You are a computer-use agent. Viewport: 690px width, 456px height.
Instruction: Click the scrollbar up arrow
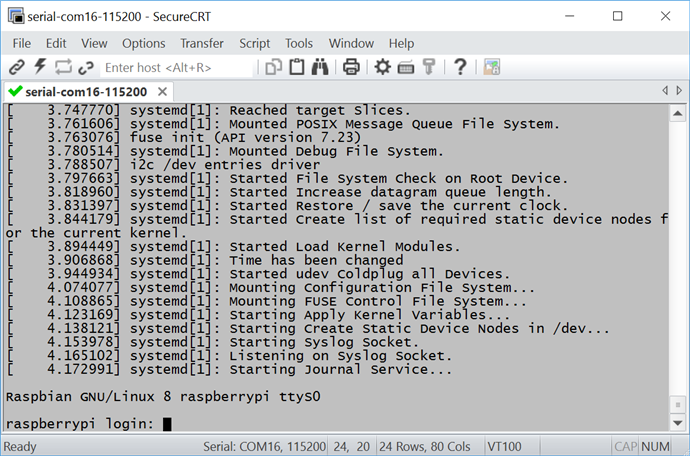point(678,114)
